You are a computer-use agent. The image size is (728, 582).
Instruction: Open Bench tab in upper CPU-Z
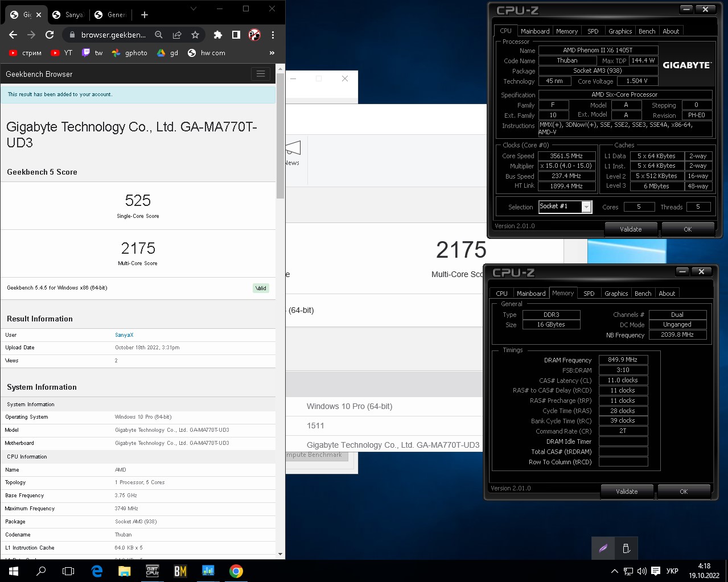click(647, 31)
